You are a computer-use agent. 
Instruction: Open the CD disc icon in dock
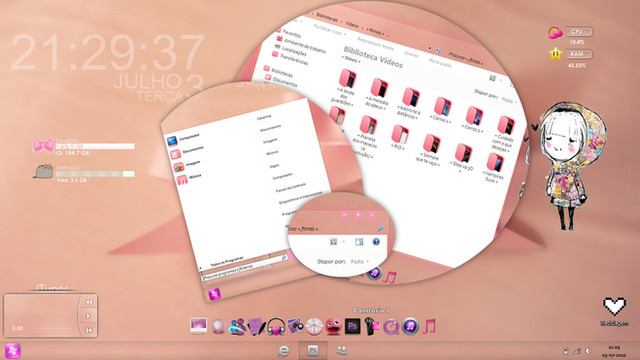coord(314,327)
